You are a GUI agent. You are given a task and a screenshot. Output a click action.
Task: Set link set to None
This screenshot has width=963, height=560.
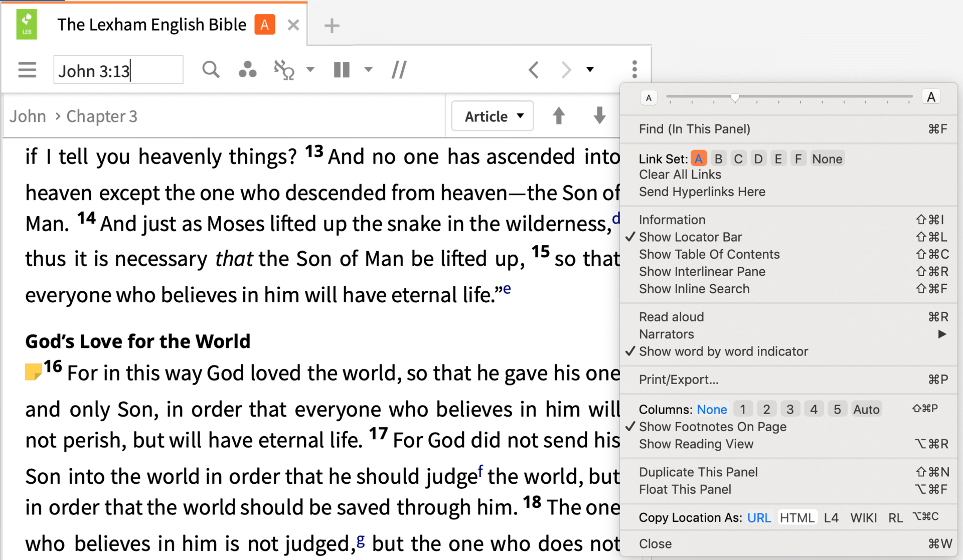pos(827,159)
